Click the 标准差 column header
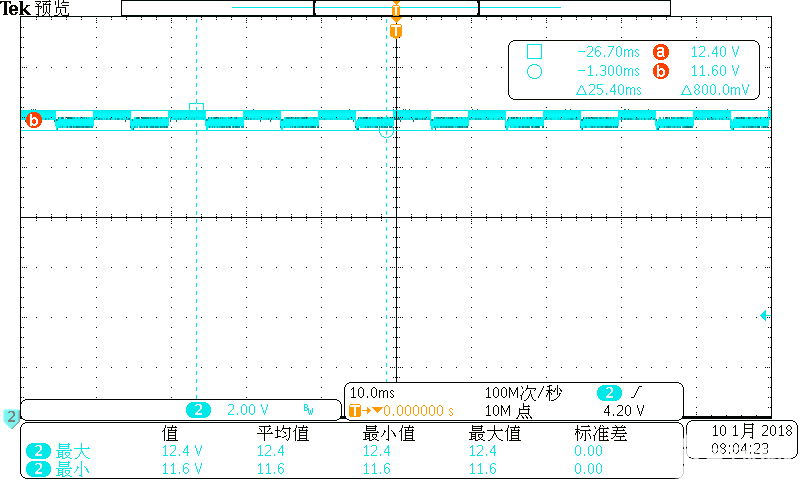This screenshot has height=480, width=800. (x=601, y=433)
